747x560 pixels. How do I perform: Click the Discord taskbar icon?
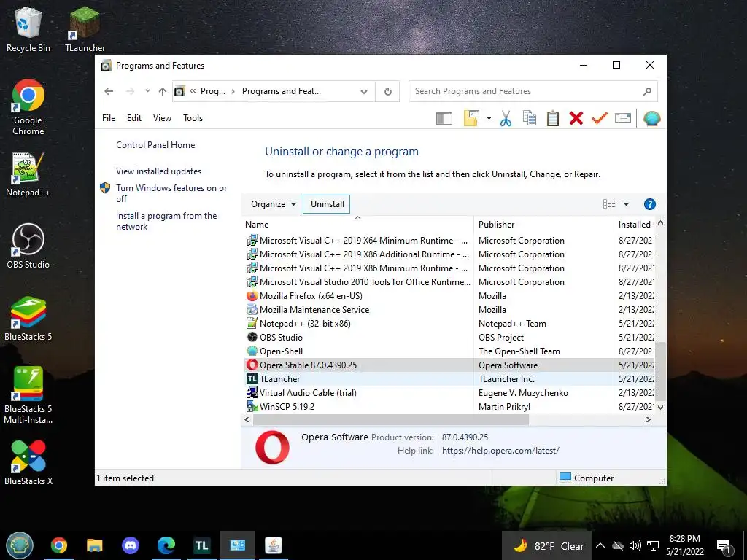[x=131, y=545]
